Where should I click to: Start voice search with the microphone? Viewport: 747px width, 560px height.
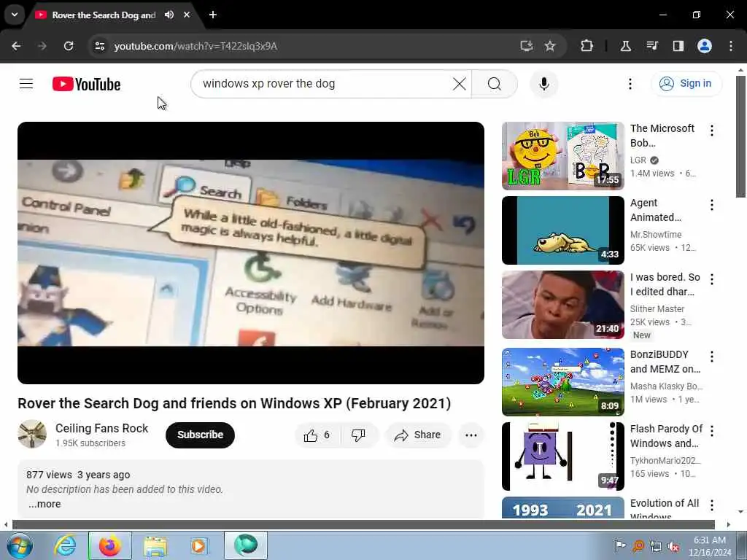coord(544,84)
